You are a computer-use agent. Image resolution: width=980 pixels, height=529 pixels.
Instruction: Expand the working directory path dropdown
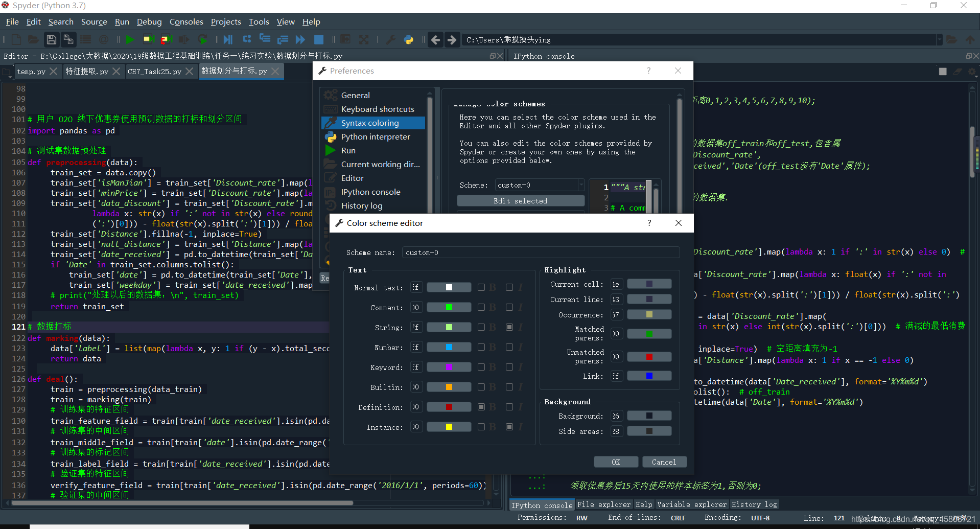(x=939, y=39)
